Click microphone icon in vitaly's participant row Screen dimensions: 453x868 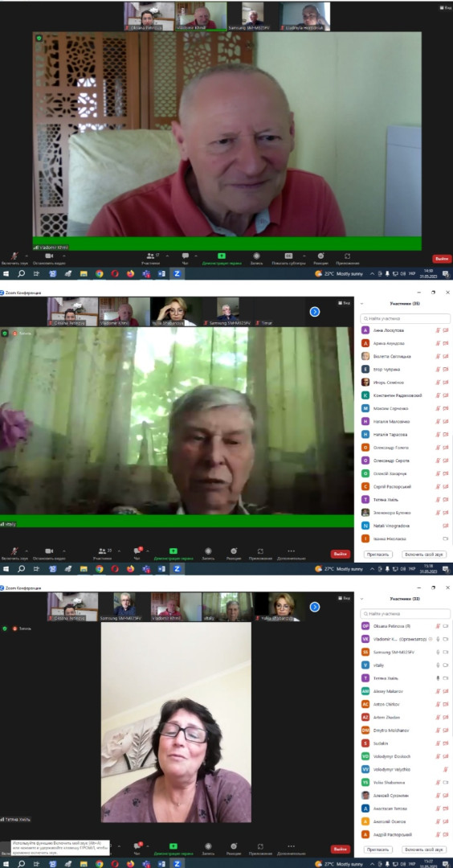(x=438, y=665)
